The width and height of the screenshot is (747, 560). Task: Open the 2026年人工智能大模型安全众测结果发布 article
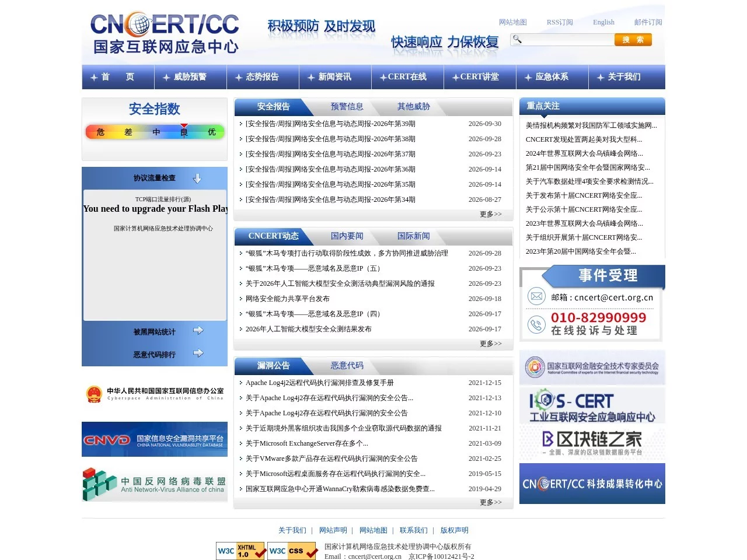tap(309, 329)
